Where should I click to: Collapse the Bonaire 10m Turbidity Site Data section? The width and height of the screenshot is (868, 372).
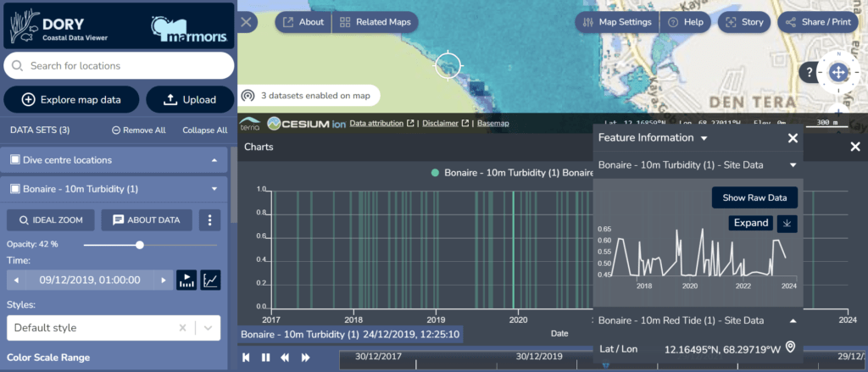point(793,165)
